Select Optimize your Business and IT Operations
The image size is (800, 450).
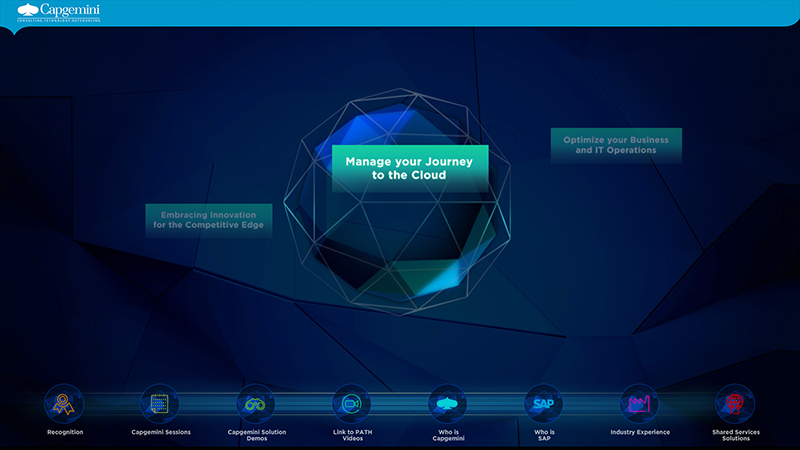[x=616, y=145]
